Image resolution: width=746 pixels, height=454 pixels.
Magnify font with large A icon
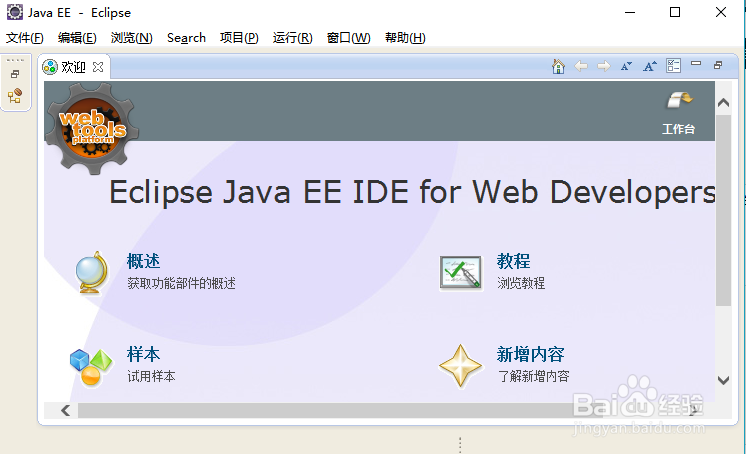tap(649, 66)
